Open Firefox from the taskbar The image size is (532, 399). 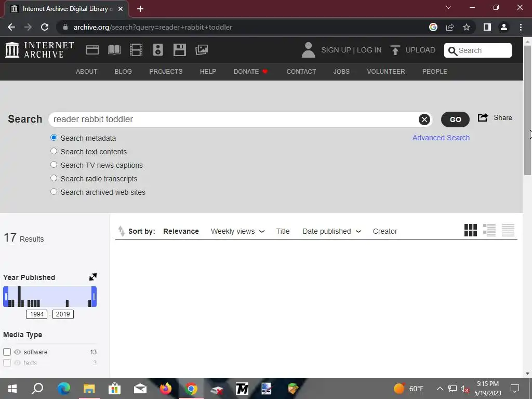[166, 389]
